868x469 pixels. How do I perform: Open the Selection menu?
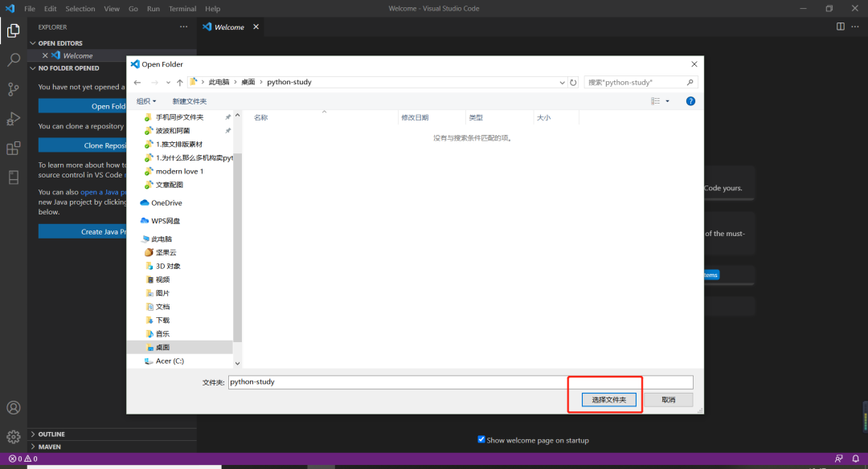pyautogui.click(x=80, y=8)
